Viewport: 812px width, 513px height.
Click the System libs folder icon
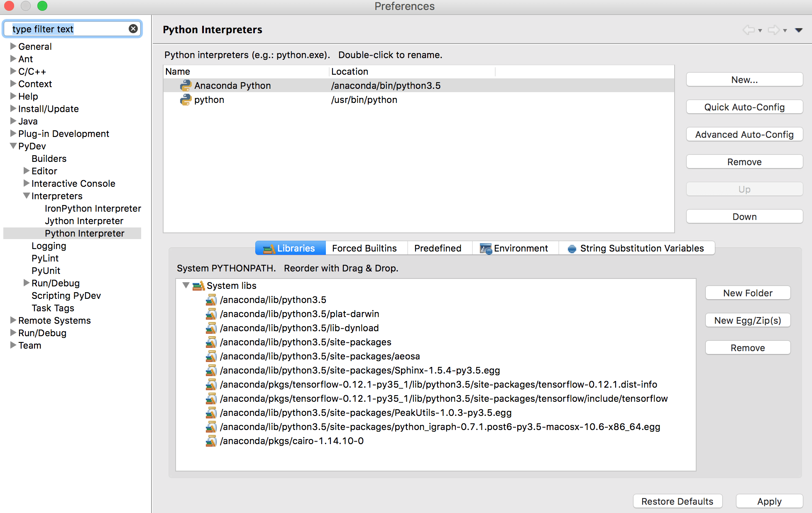tap(199, 286)
